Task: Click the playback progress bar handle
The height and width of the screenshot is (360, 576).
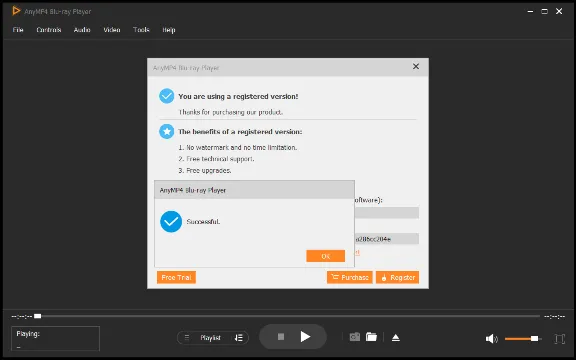Action: 37,316
